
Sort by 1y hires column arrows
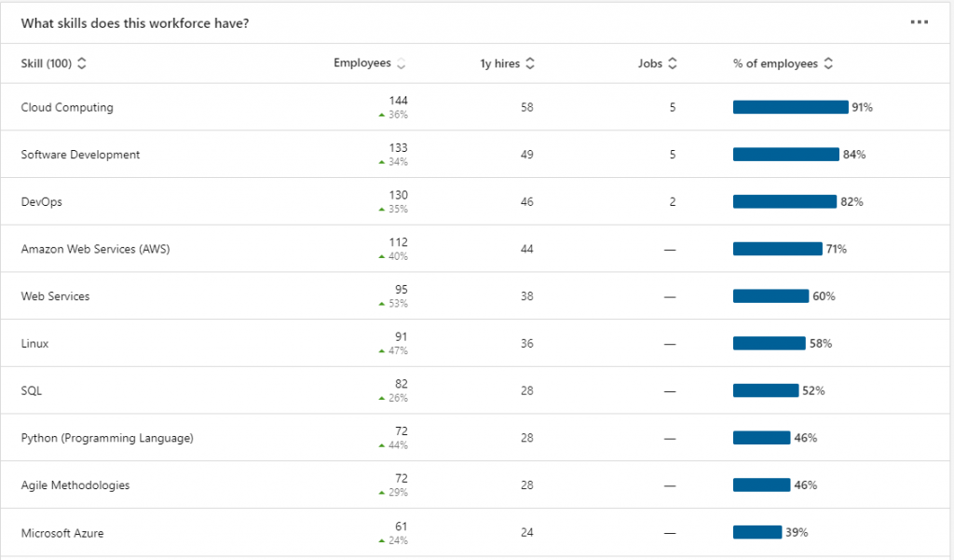(x=530, y=63)
